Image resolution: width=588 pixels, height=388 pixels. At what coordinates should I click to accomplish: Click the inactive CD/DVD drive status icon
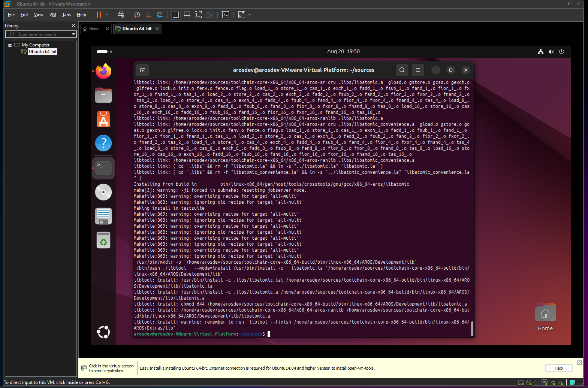(537, 382)
